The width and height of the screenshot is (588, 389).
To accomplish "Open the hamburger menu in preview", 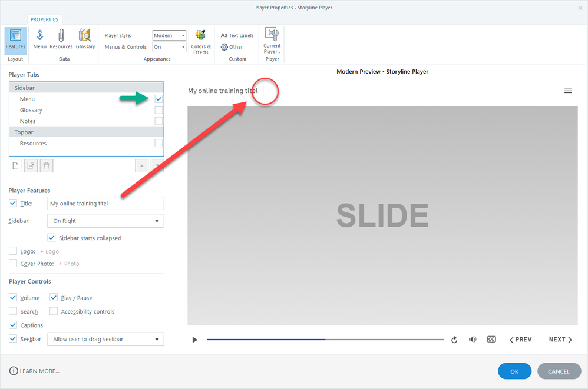I will 568,91.
